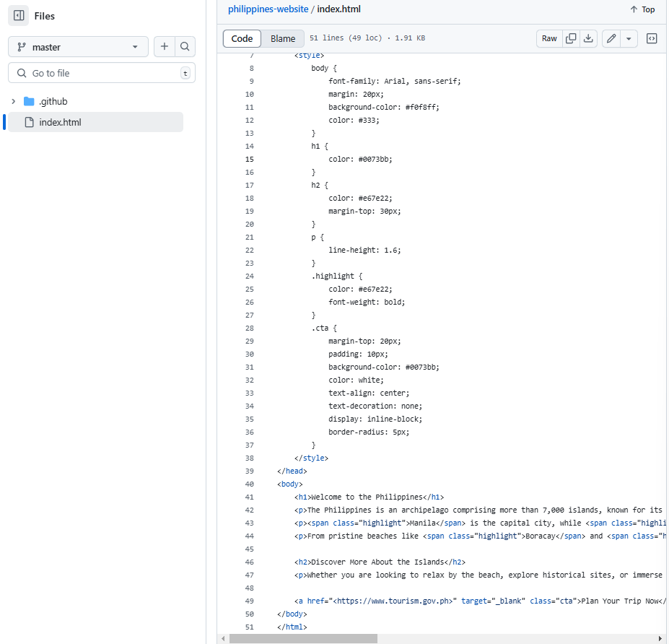
Task: Open the master branch selector
Action: [x=77, y=46]
